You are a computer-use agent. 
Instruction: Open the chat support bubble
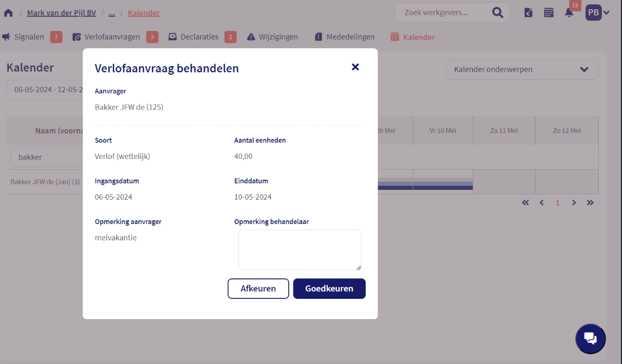(590, 339)
